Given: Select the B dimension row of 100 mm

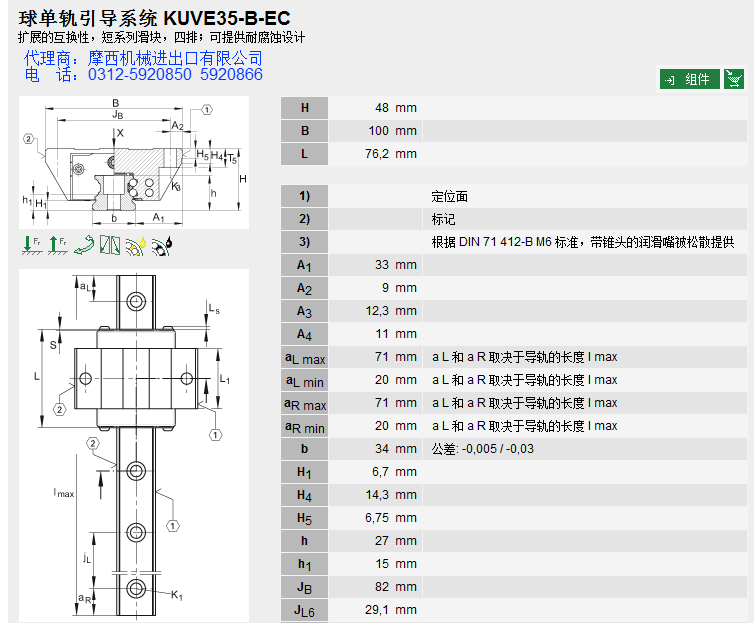Looking at the screenshot, I should pyautogui.click(x=381, y=131).
